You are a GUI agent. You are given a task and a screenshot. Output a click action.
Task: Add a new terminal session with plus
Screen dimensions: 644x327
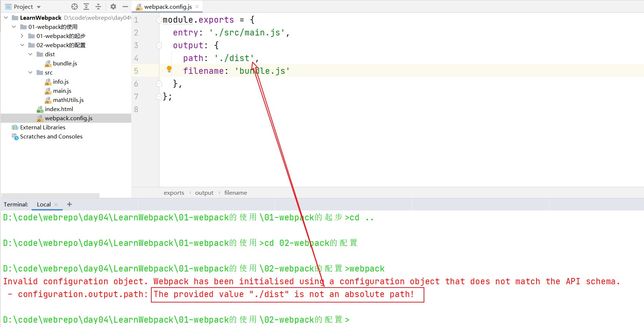coord(69,204)
